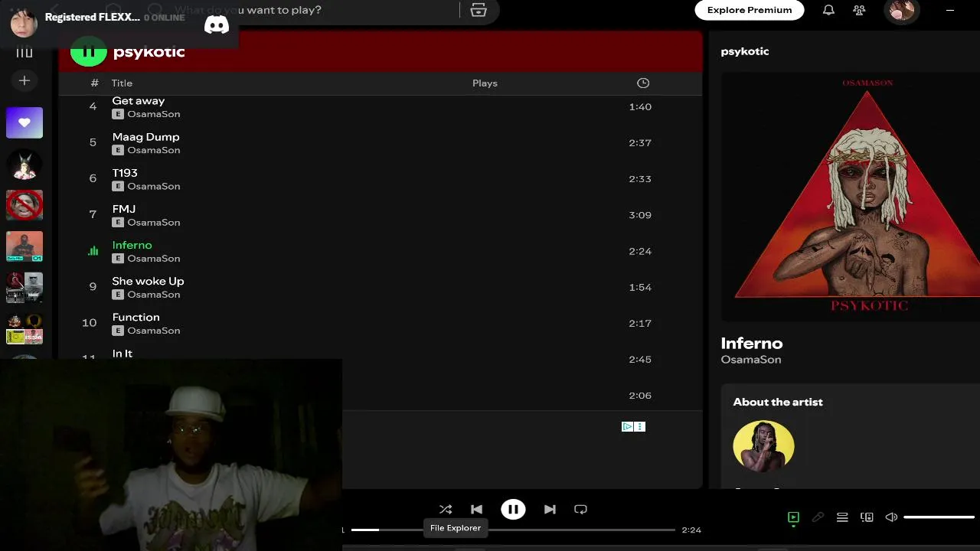The image size is (980, 551).
Task: Sort tracks by the Title column header
Action: (122, 83)
